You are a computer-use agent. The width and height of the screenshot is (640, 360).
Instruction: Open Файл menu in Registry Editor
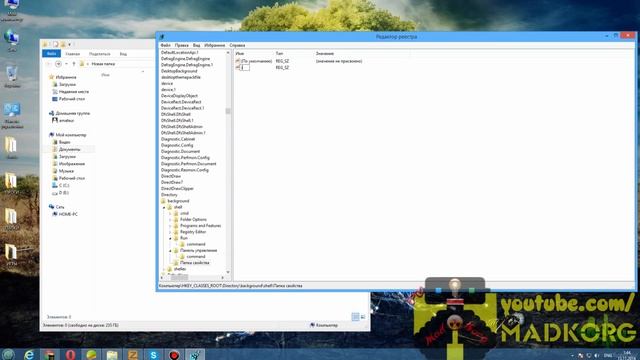click(x=165, y=45)
